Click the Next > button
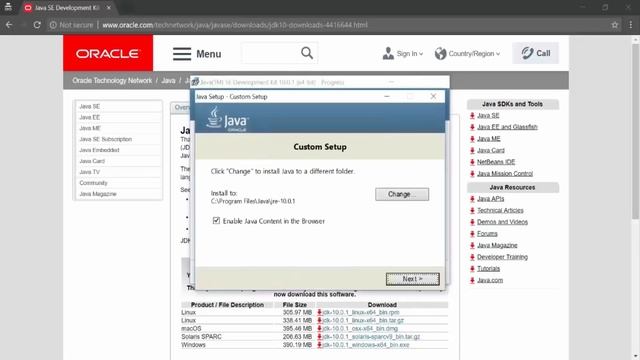640x360 pixels. click(x=413, y=279)
